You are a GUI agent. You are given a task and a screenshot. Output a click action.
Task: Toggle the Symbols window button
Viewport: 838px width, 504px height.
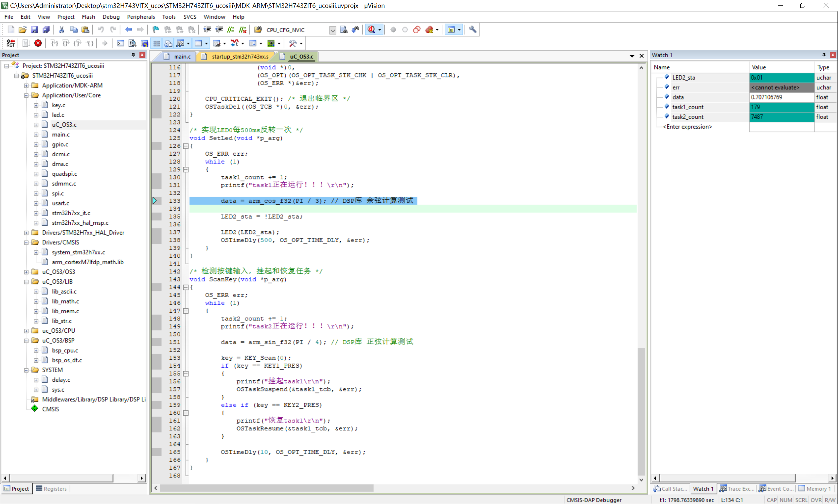pos(144,43)
